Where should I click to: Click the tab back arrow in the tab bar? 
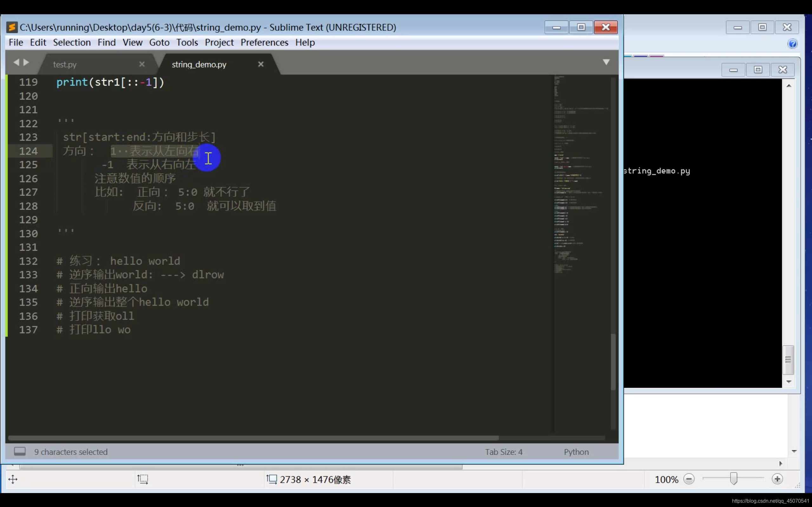pyautogui.click(x=16, y=62)
